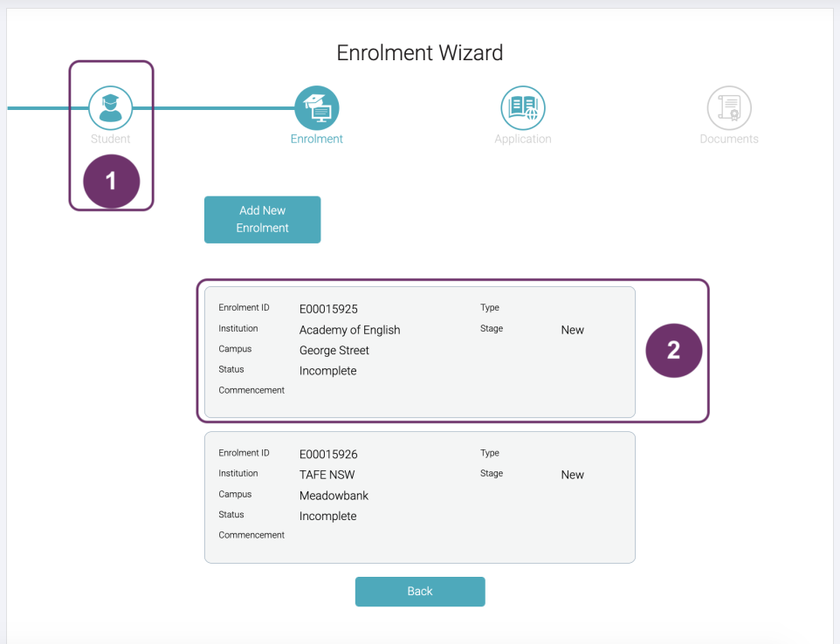
Task: Click Enrolment ID label in E00015926 card
Action: coord(244,453)
